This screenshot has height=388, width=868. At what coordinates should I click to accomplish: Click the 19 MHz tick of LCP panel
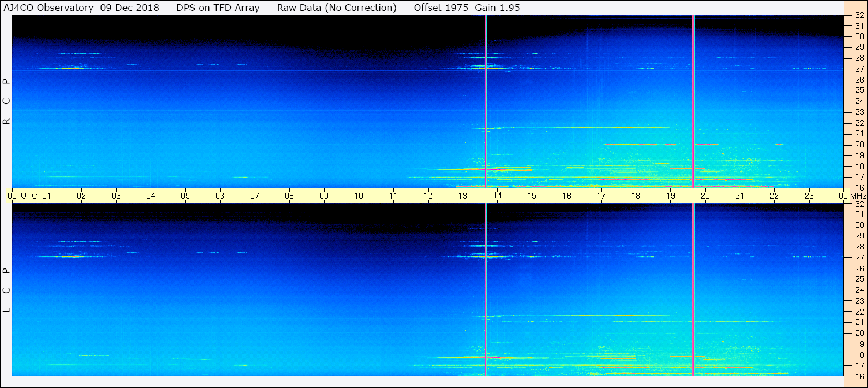tap(859, 344)
